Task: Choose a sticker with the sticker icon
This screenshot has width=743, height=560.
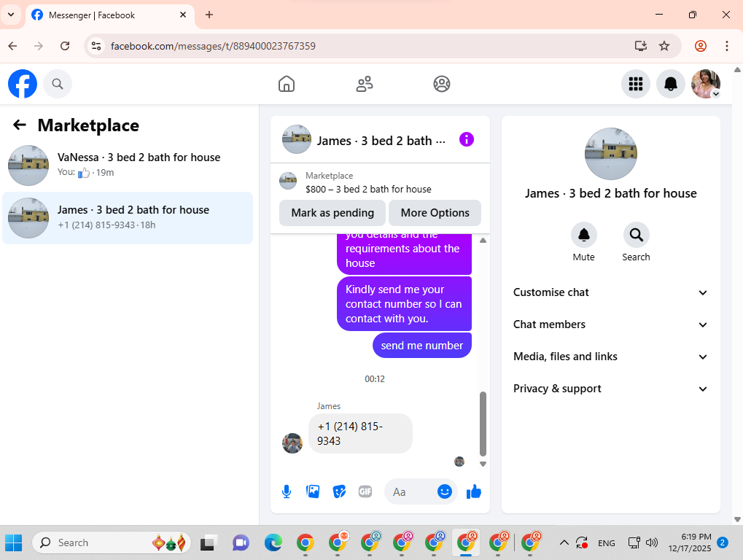Action: (x=339, y=491)
